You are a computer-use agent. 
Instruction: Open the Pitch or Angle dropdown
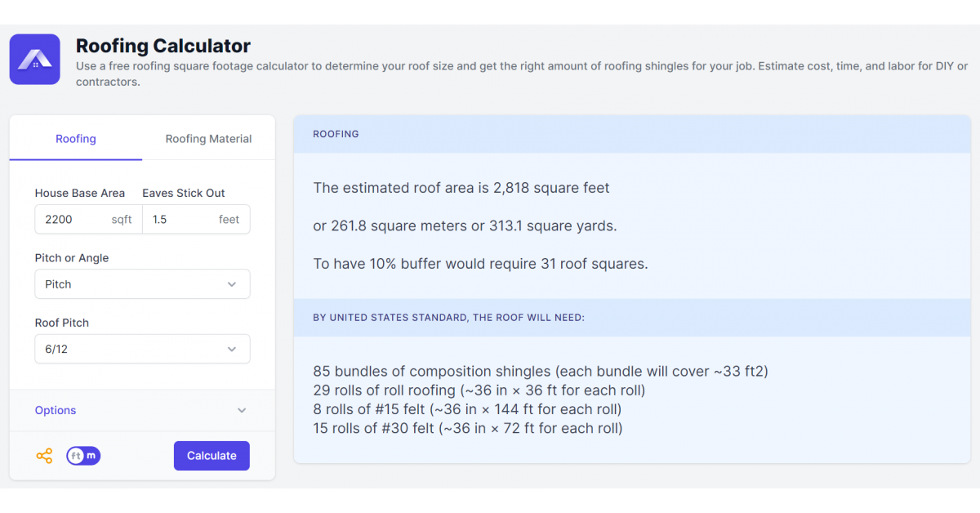pos(142,284)
